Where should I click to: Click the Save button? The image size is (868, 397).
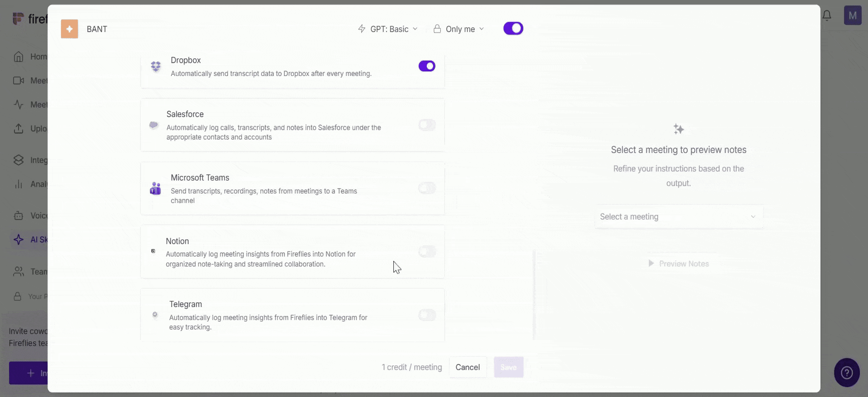pyautogui.click(x=509, y=367)
